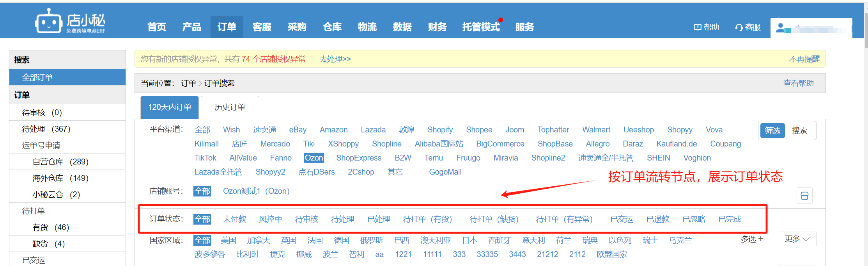868x266 pixels.
Task: Open the 数据 menu
Action: (x=402, y=27)
